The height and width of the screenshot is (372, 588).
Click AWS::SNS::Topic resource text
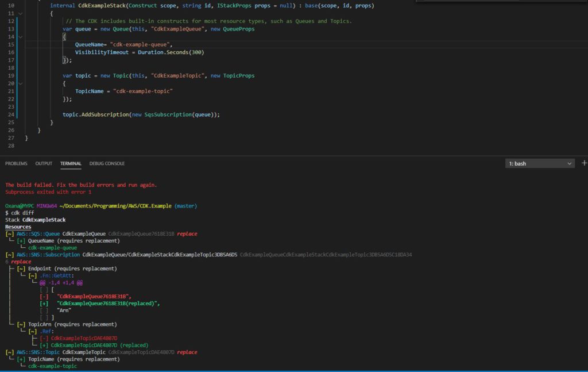38,352
